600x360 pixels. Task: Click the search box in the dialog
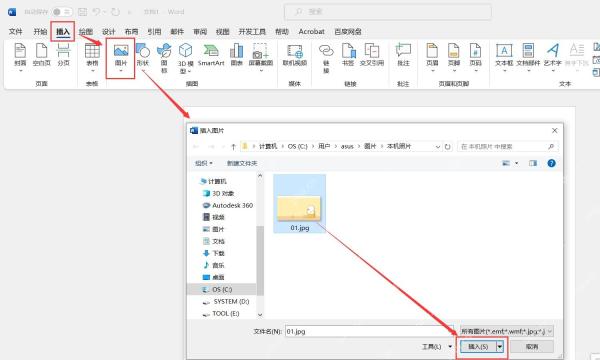pyautogui.click(x=507, y=147)
